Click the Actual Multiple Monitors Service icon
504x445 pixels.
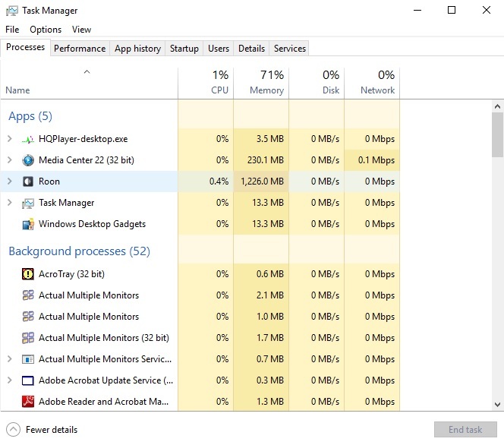pos(28,359)
